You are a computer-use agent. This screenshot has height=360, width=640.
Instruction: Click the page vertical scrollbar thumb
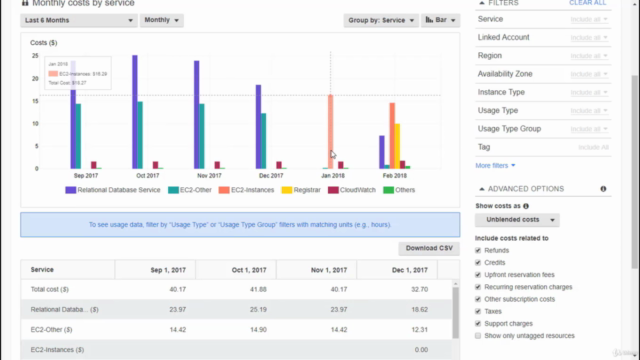click(635, 171)
